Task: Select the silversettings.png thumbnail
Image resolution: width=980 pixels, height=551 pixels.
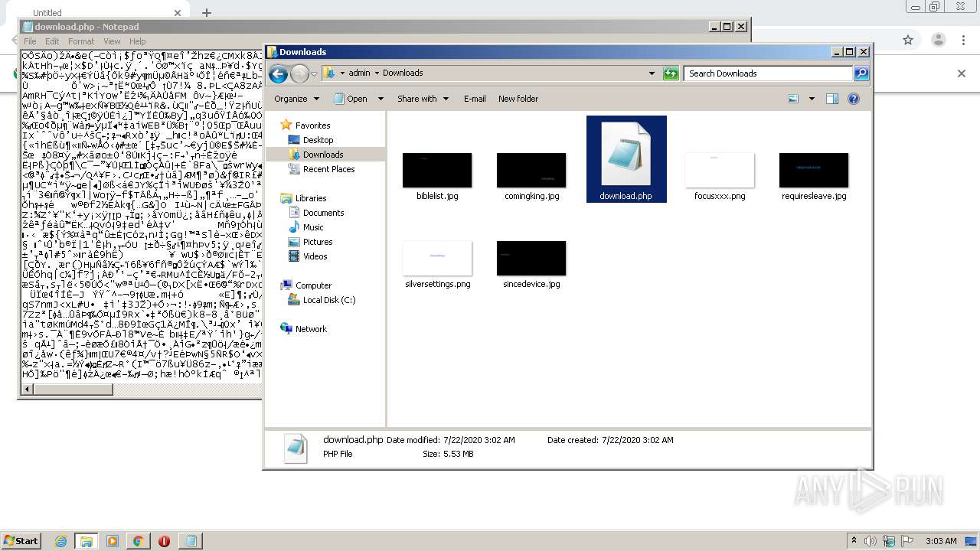Action: tap(437, 259)
